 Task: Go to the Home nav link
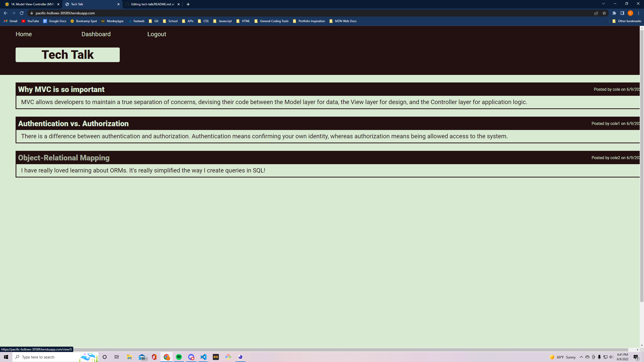pos(24,34)
